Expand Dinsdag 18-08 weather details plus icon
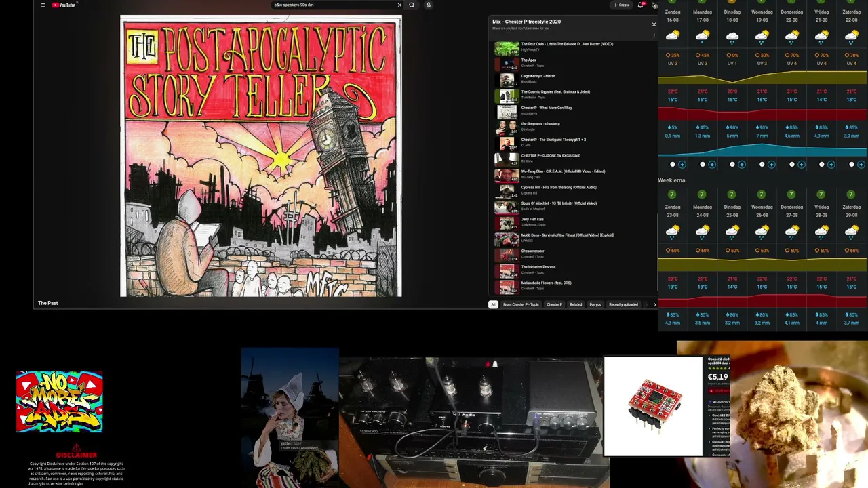Image resolution: width=868 pixels, height=488 pixels. coord(742,165)
